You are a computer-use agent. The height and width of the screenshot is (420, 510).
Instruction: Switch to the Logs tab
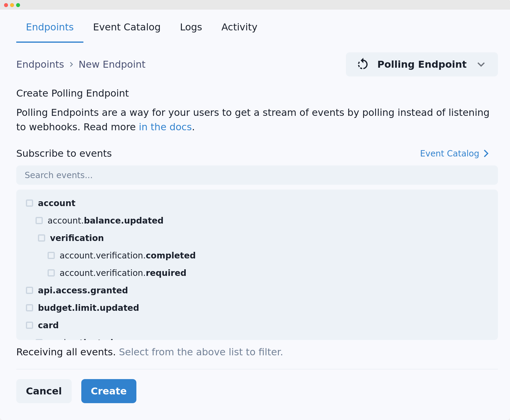191,27
